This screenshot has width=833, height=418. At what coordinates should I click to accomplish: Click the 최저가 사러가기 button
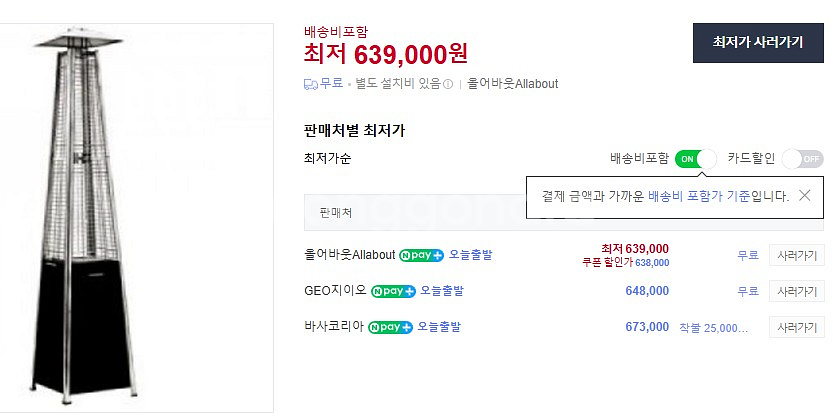click(x=757, y=42)
